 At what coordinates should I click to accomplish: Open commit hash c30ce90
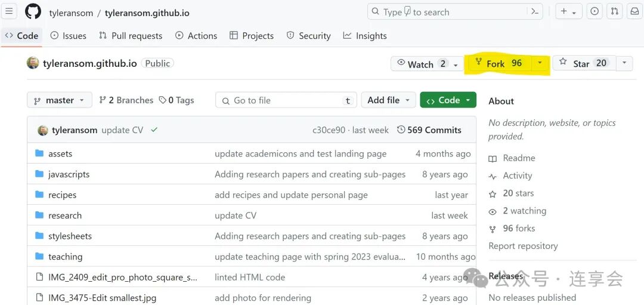[329, 130]
